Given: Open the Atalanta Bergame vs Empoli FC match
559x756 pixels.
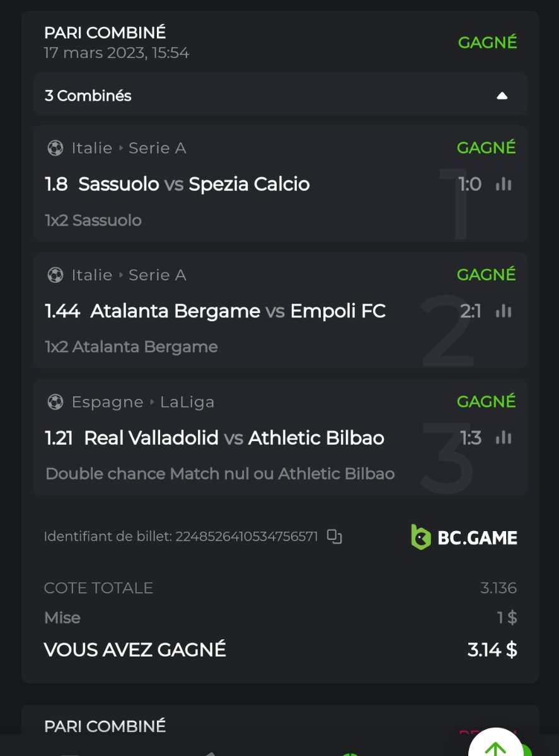Looking at the screenshot, I should (238, 311).
